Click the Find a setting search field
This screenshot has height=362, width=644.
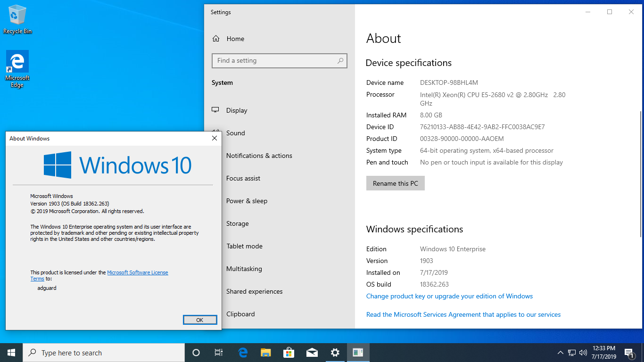click(x=280, y=61)
